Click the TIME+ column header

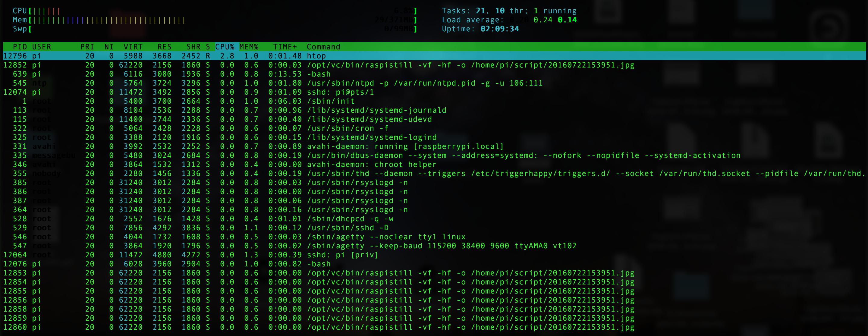coord(285,47)
